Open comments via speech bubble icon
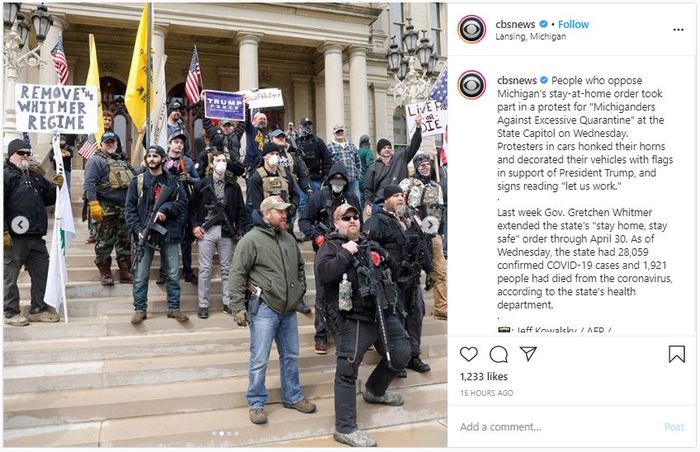Viewport: 700px width, 452px height. 499,354
